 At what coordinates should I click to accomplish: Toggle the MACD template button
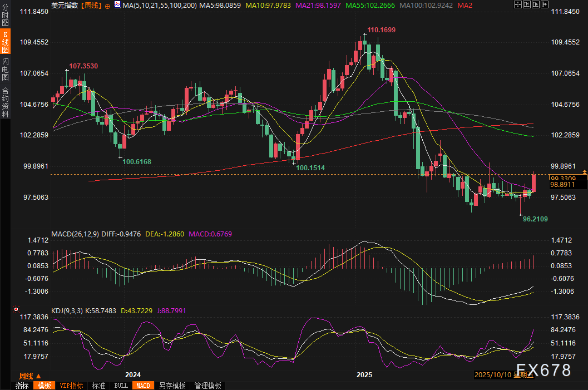(143, 386)
